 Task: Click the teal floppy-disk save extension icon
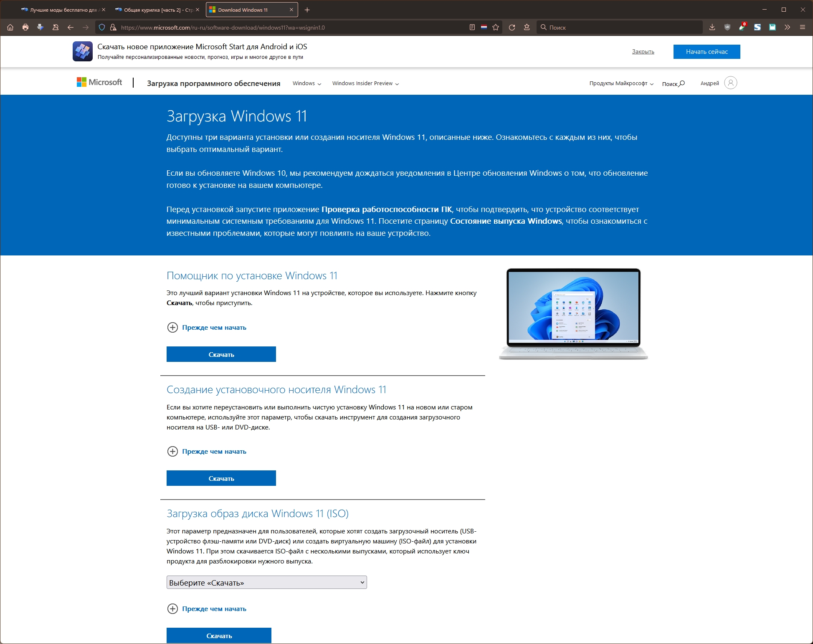tap(772, 27)
